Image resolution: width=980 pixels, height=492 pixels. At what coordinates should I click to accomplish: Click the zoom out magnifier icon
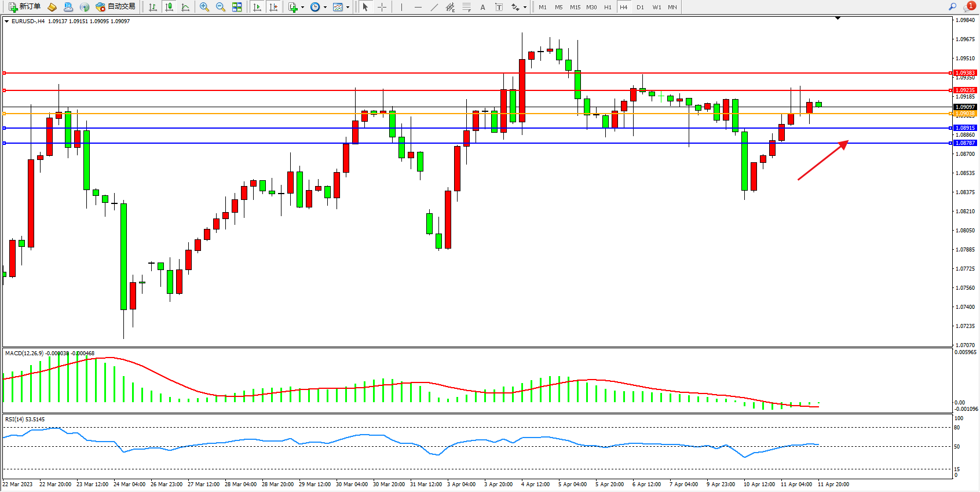(221, 7)
